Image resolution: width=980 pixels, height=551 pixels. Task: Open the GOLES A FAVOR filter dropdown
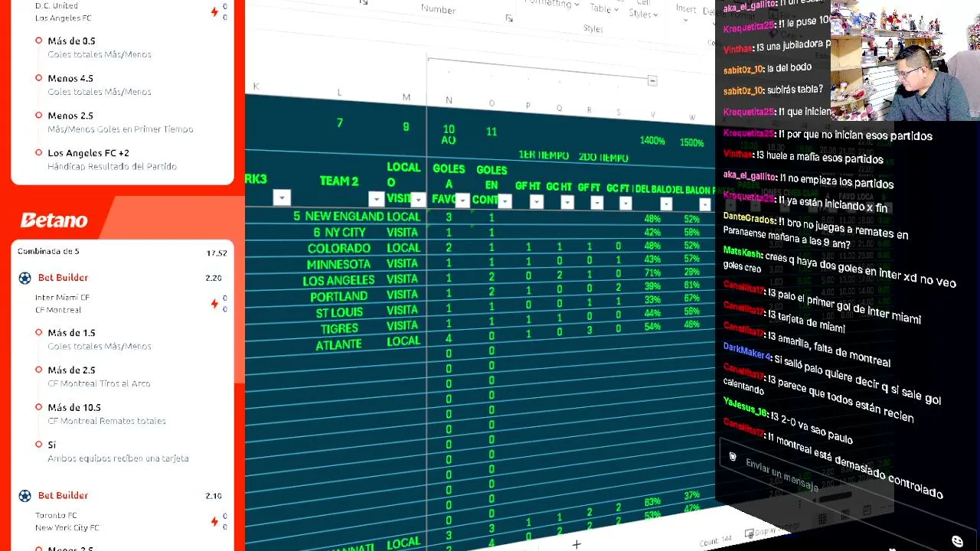462,201
